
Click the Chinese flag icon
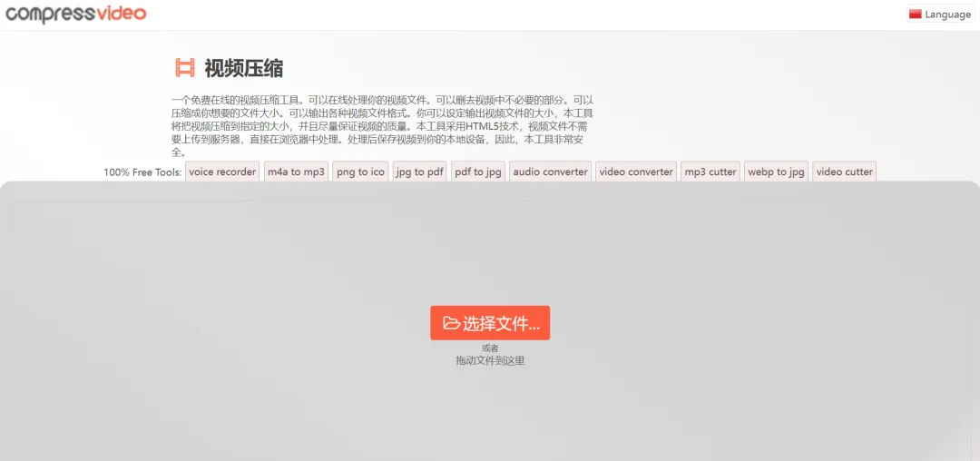pyautogui.click(x=915, y=15)
